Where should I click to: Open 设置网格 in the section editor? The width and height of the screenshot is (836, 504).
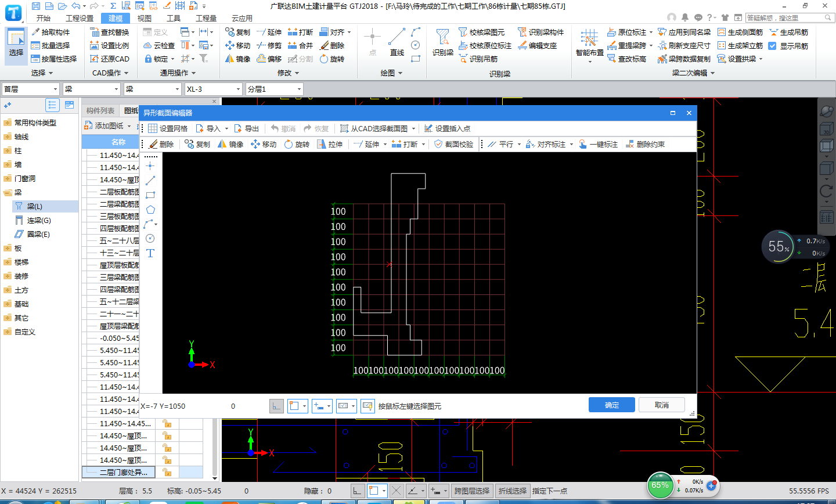coord(168,128)
